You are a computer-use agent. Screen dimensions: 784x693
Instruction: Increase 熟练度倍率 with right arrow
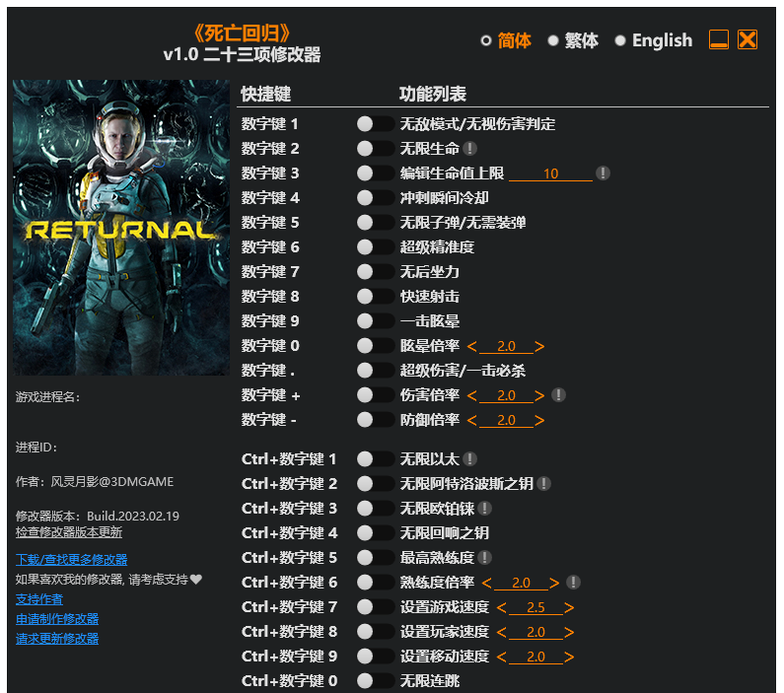point(554,583)
